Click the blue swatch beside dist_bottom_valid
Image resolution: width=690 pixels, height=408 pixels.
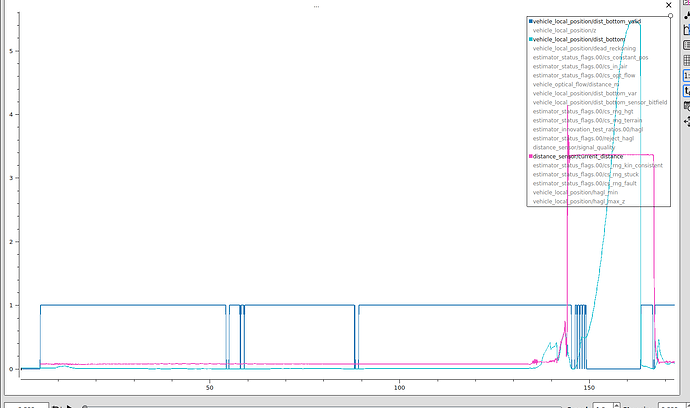point(530,21)
